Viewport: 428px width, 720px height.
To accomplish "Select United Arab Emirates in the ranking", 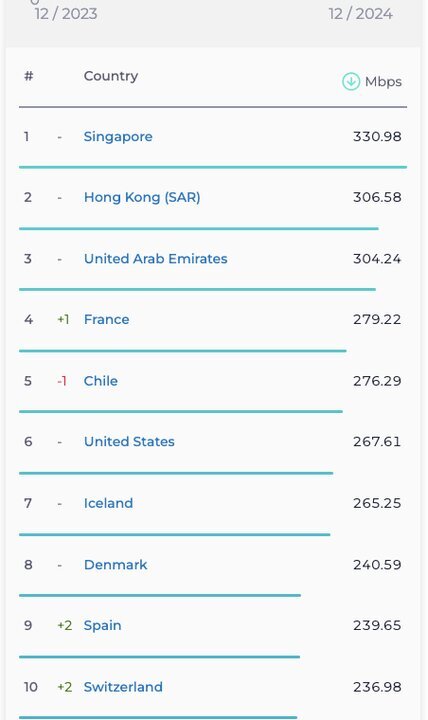I will click(156, 259).
